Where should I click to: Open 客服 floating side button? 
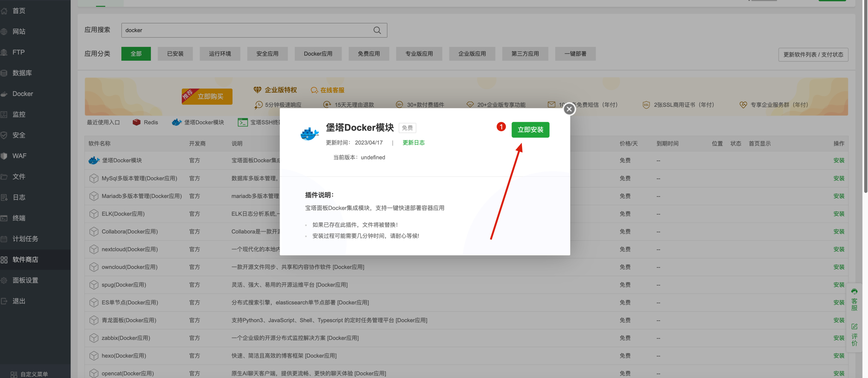(854, 300)
